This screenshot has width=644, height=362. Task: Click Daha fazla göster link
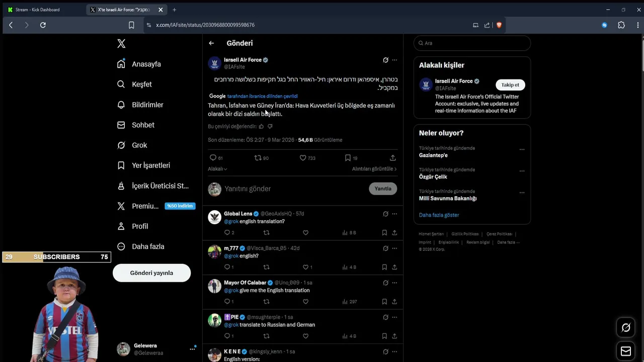point(439,215)
